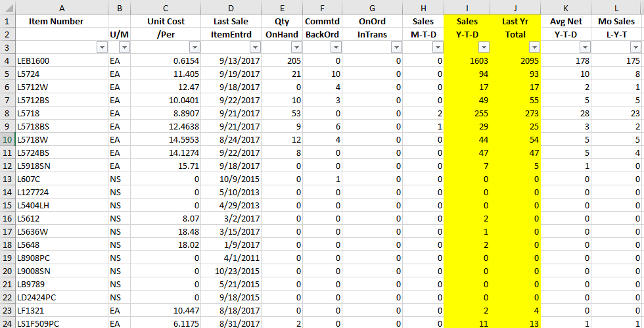Select the entire sheet using corner triangle
Screen dimensions: 644x328
click(7, 8)
